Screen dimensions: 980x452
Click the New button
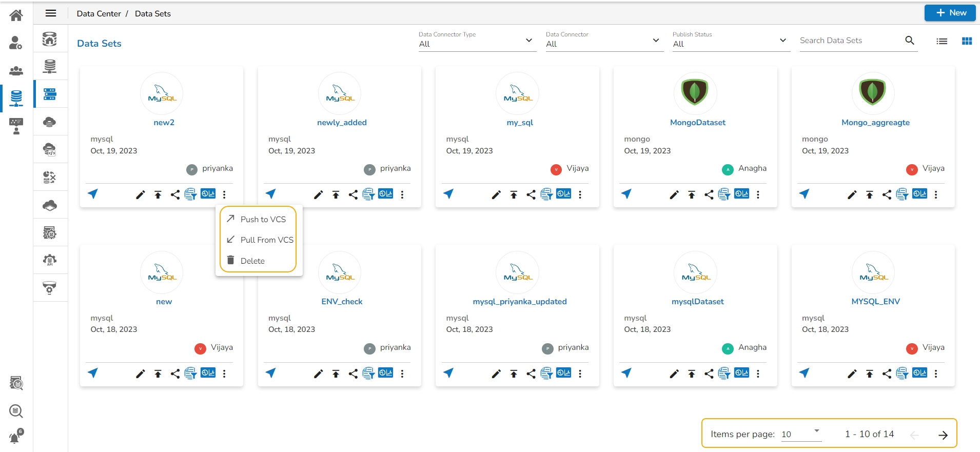coord(950,13)
